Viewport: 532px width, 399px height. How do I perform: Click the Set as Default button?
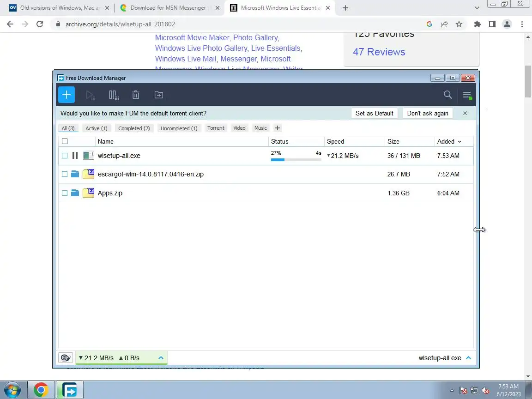(x=374, y=113)
